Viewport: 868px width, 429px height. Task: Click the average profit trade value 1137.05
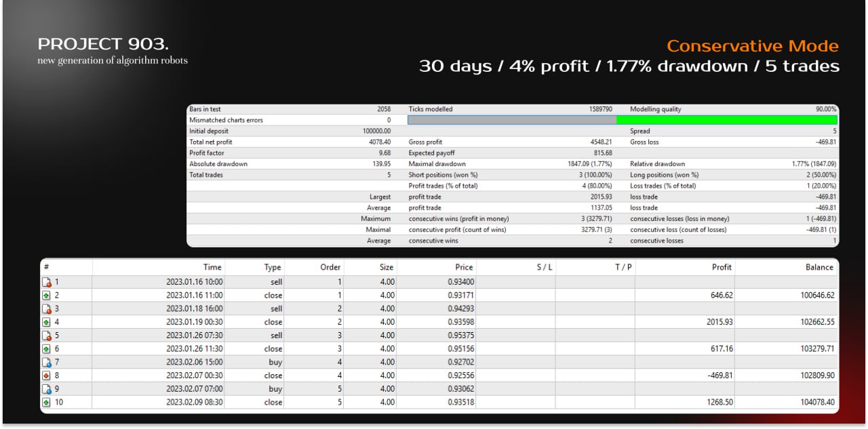(601, 208)
